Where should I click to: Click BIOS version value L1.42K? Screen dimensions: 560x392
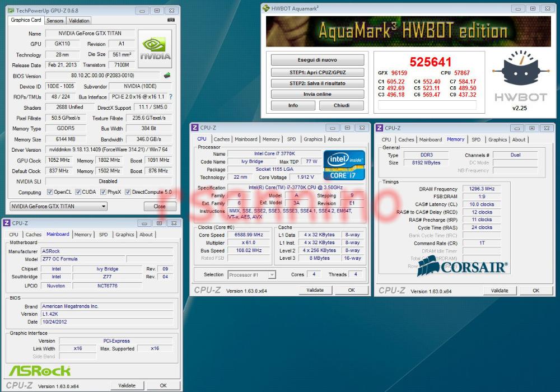pos(107,314)
